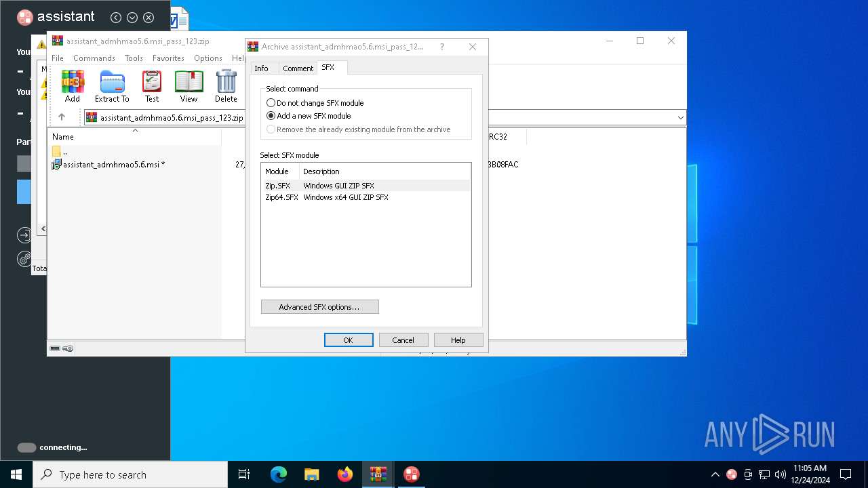Image resolution: width=868 pixels, height=488 pixels.
Task: Expand the archive path dropdown
Action: click(680, 118)
